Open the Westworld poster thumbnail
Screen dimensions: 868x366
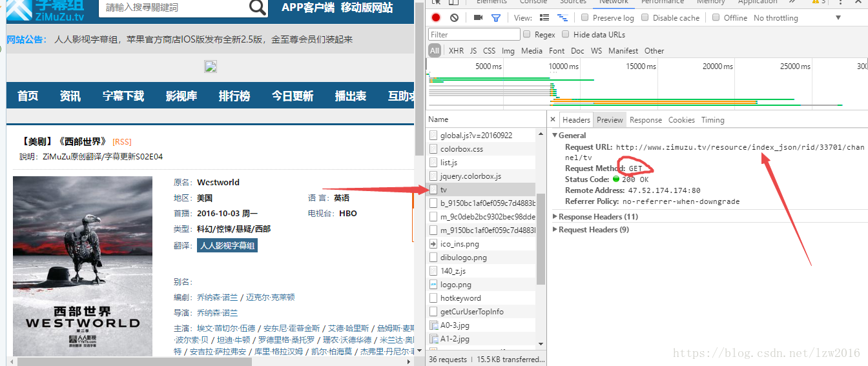point(83,266)
